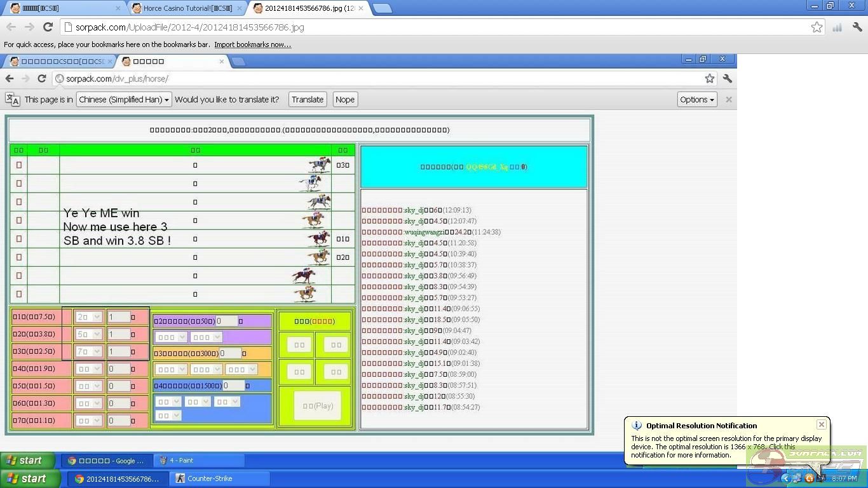The image size is (868, 488).
Task: Click reload icon beside the dv_plus/horse address
Action: [x=42, y=79]
